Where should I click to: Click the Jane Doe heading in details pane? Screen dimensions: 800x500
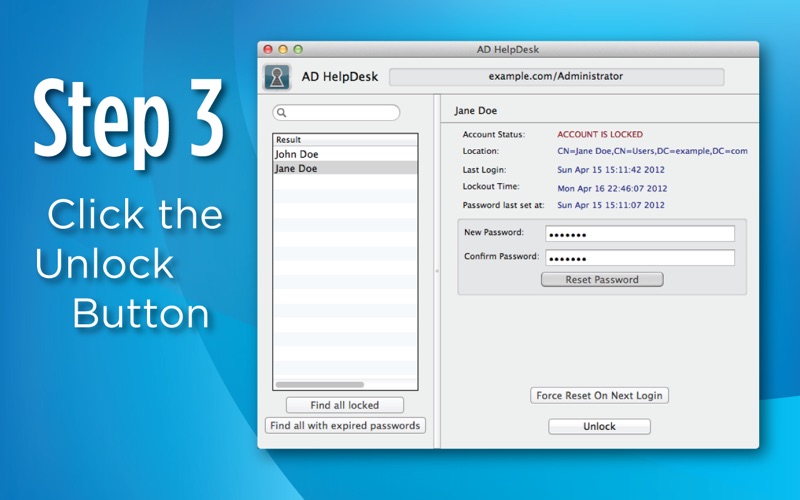[x=476, y=111]
